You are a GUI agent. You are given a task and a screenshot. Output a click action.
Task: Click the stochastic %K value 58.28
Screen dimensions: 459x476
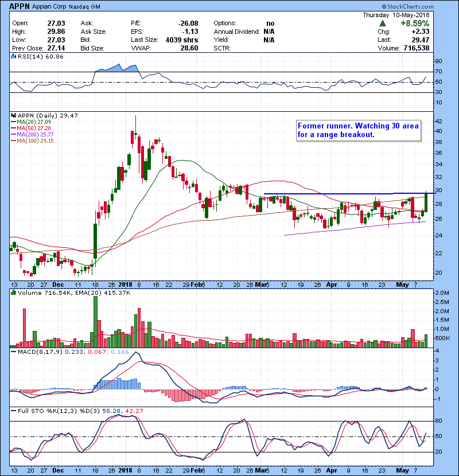click(111, 411)
